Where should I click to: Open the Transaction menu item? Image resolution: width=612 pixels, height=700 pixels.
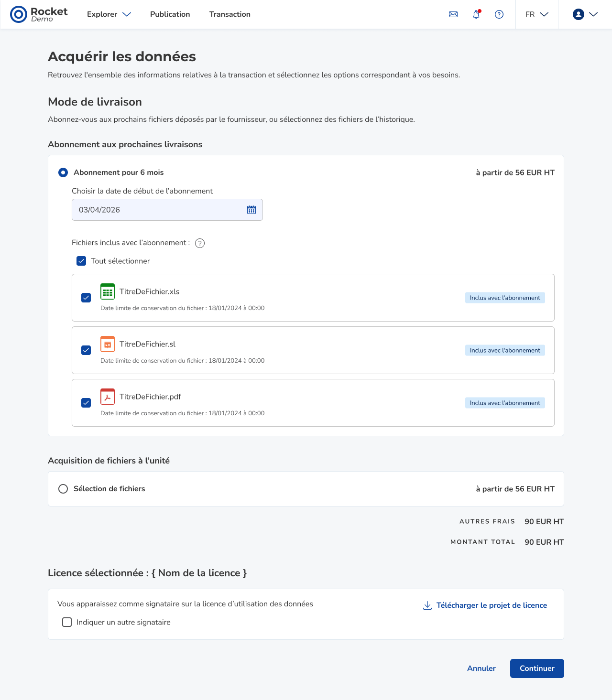pos(230,14)
